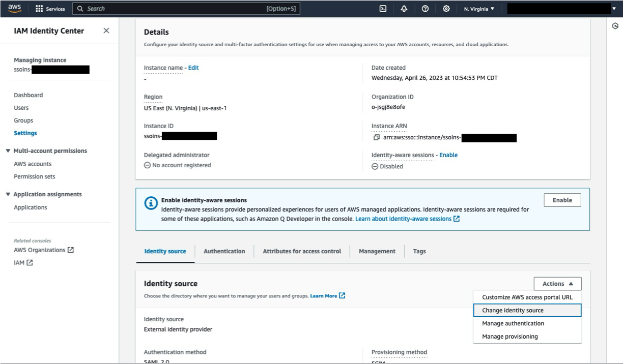
Task: Edit the instance name
Action: click(x=193, y=67)
